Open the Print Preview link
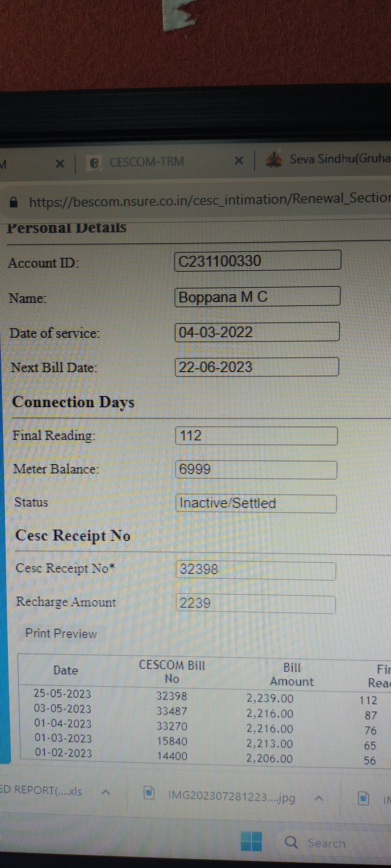Image resolution: width=391 pixels, height=868 pixels. pyautogui.click(x=61, y=633)
